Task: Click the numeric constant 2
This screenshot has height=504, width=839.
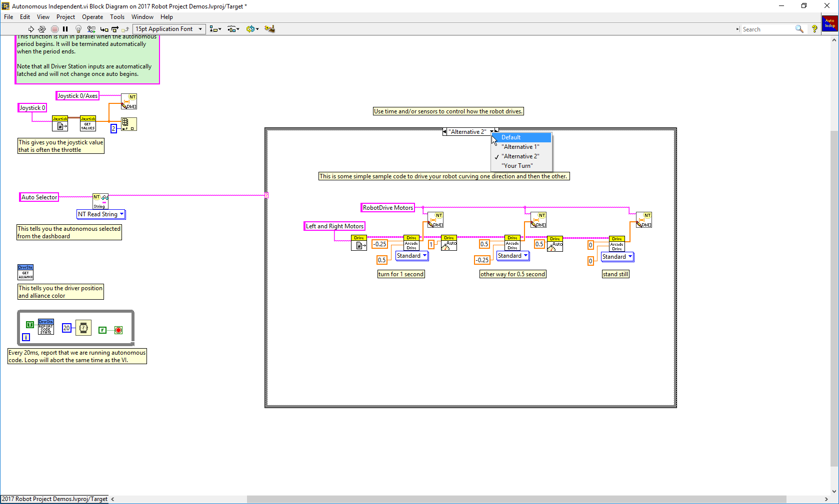Action: point(113,129)
